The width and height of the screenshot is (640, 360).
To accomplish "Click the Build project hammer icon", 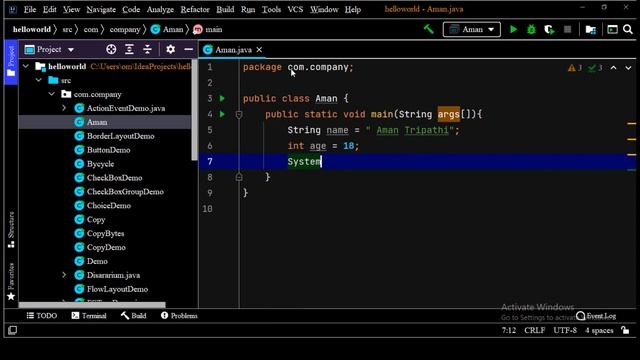I will coord(429,29).
